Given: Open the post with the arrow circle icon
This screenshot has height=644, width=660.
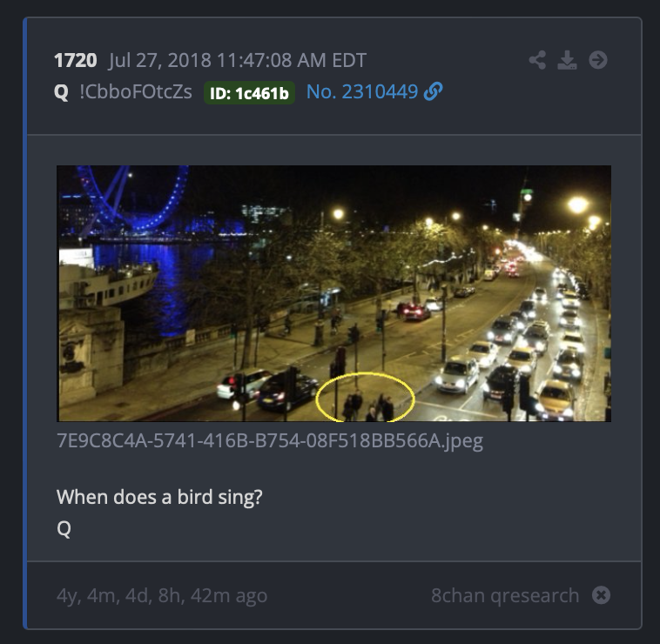Looking at the screenshot, I should (598, 60).
